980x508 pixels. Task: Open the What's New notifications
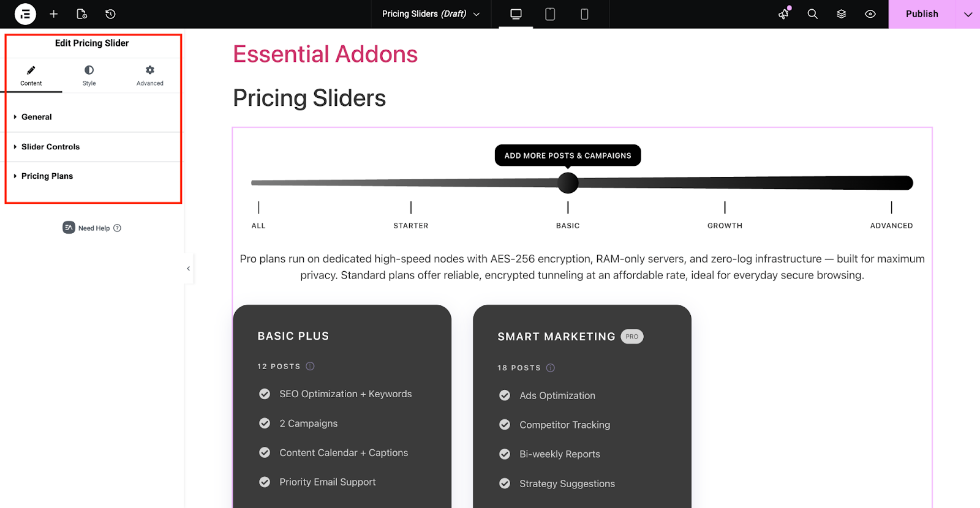[x=783, y=13]
